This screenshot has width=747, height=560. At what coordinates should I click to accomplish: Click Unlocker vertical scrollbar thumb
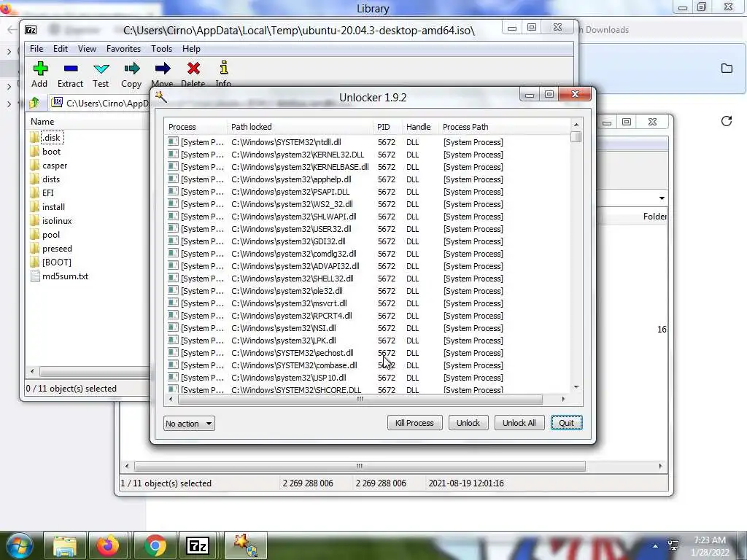[x=576, y=137]
